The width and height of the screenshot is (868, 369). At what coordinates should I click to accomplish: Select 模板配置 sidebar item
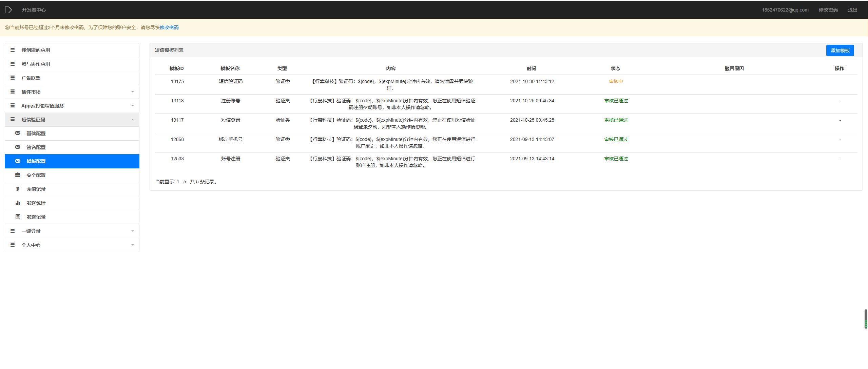pyautogui.click(x=36, y=161)
